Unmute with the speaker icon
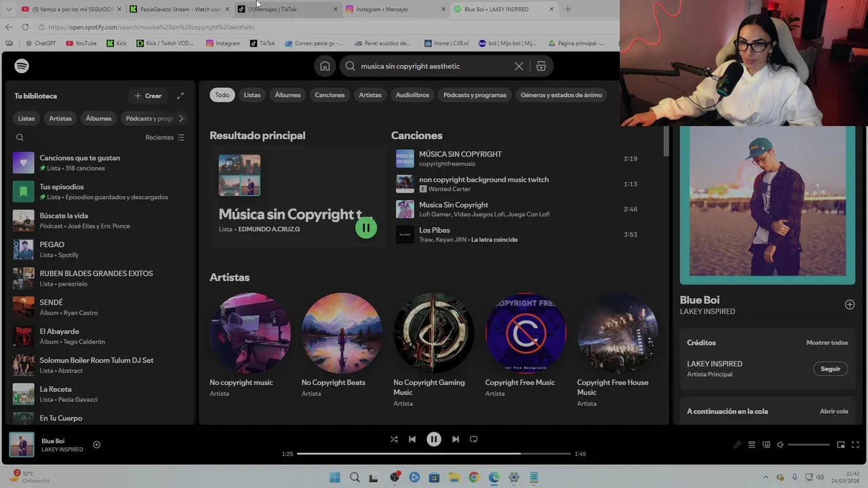This screenshot has height=488, width=868. tap(781, 445)
